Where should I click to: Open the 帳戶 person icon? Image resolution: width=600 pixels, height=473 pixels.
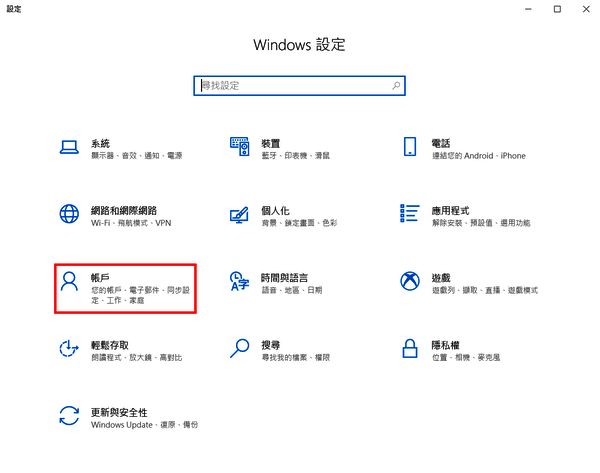pyautogui.click(x=69, y=281)
